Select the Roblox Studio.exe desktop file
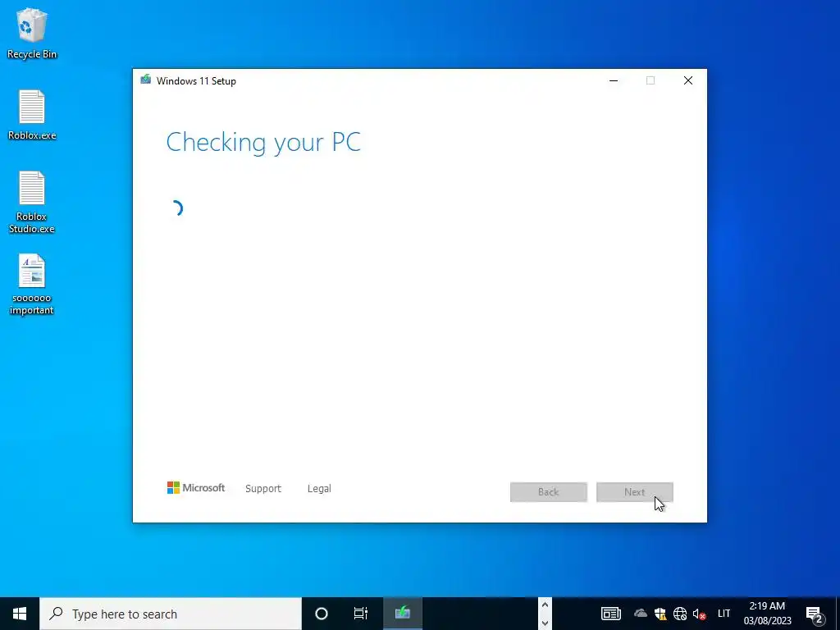This screenshot has width=840, height=630. tap(32, 202)
